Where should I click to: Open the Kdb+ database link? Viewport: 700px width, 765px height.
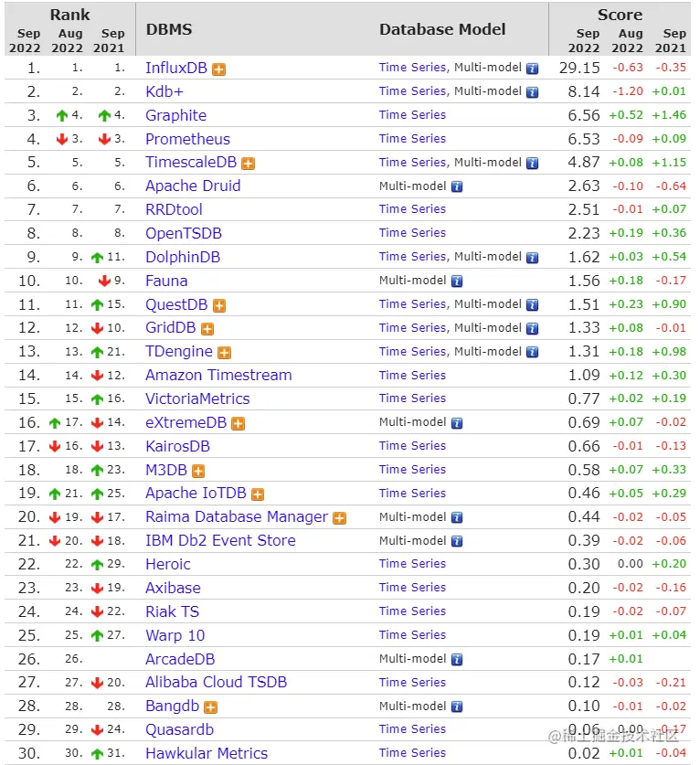[164, 91]
